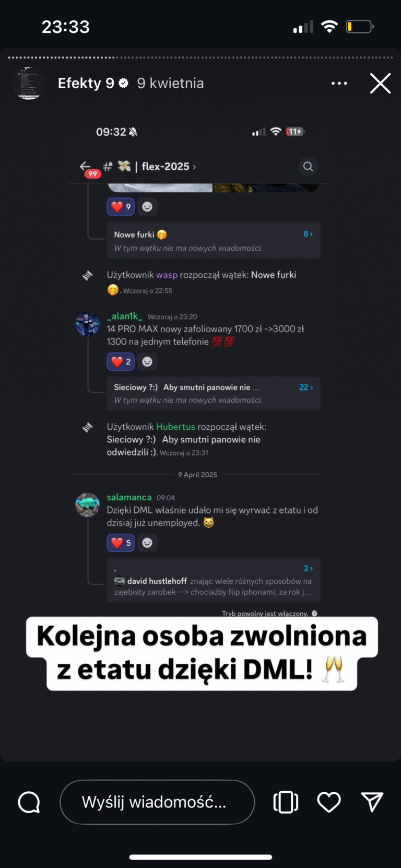Tap the story progress bar at top
The height and width of the screenshot is (868, 401).
200,57
